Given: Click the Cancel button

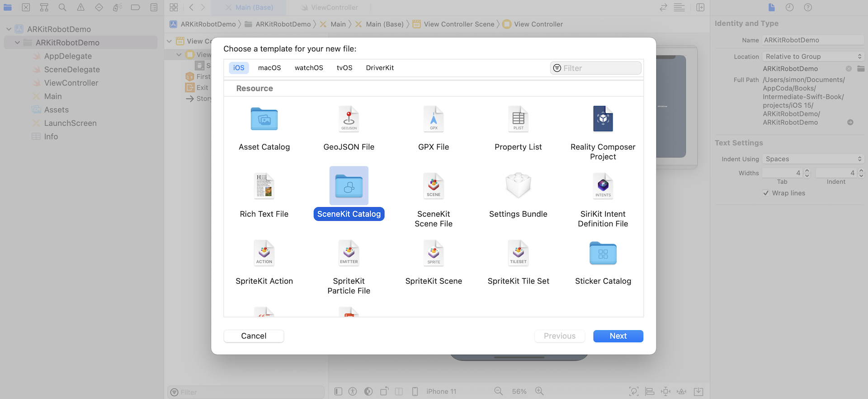Looking at the screenshot, I should (x=254, y=336).
